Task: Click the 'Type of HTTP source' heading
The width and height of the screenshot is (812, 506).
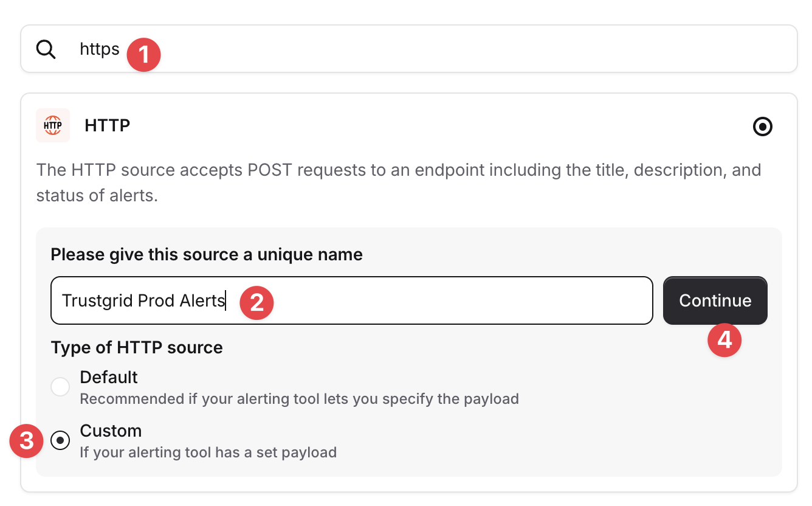Action: point(137,347)
